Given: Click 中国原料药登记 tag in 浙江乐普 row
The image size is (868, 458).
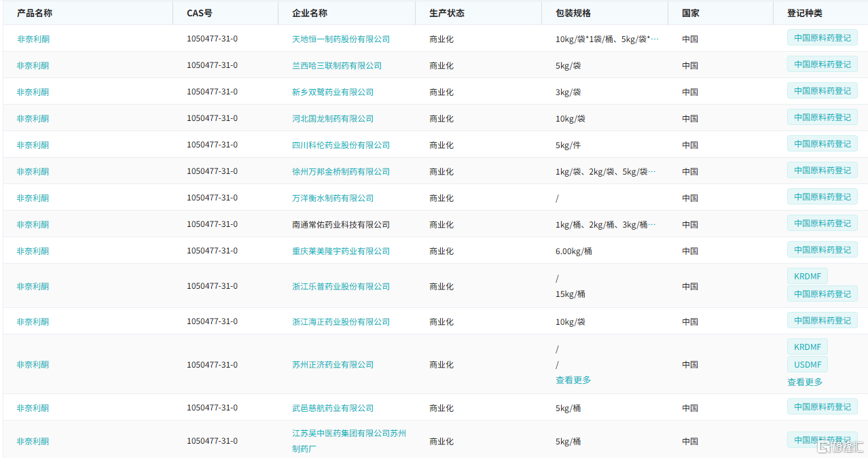Looking at the screenshot, I should tap(822, 294).
